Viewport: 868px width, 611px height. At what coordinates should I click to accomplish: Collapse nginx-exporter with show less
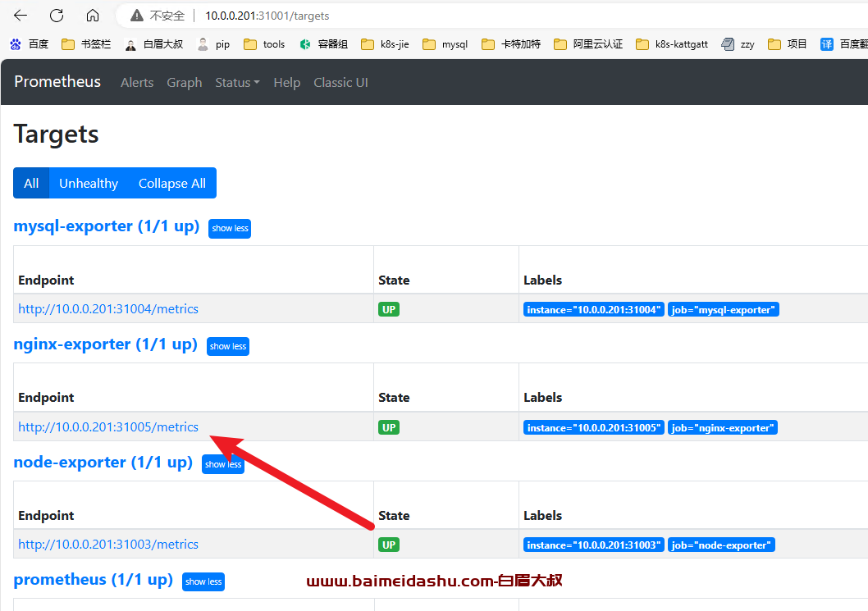point(228,346)
